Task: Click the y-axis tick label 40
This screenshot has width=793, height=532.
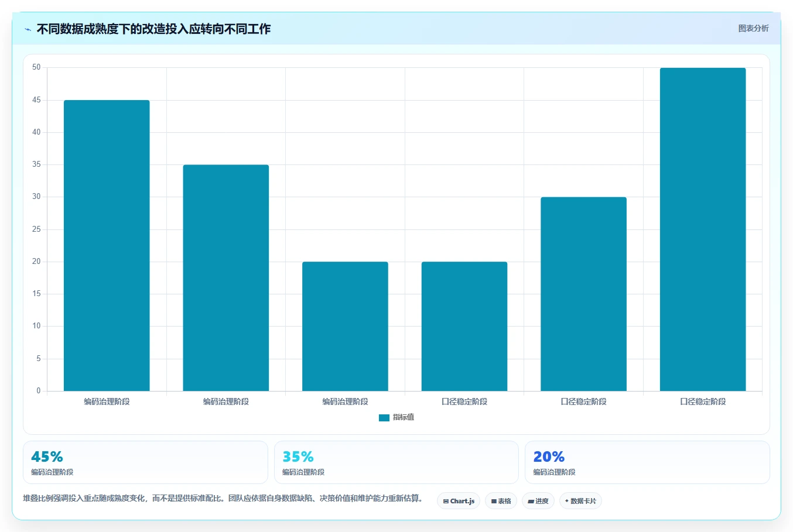Action: coord(36,132)
